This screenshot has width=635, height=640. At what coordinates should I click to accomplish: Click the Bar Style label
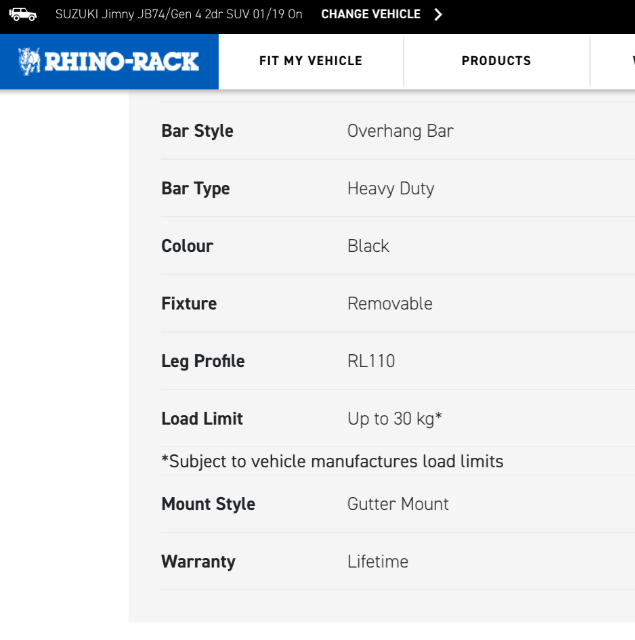(198, 131)
